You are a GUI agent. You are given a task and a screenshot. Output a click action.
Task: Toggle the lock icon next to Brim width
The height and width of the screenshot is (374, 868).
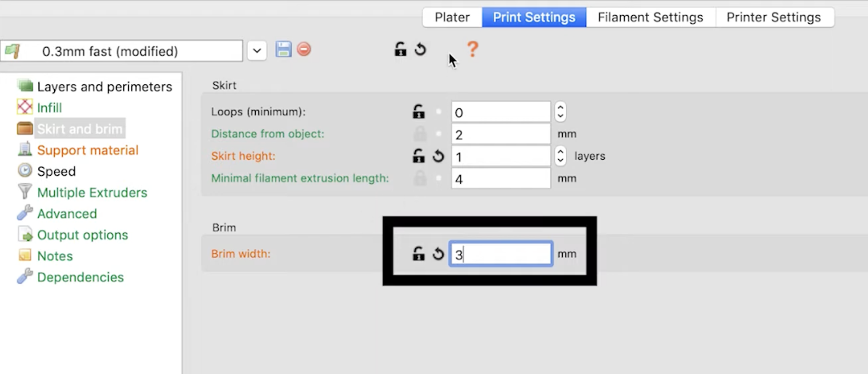tap(418, 255)
